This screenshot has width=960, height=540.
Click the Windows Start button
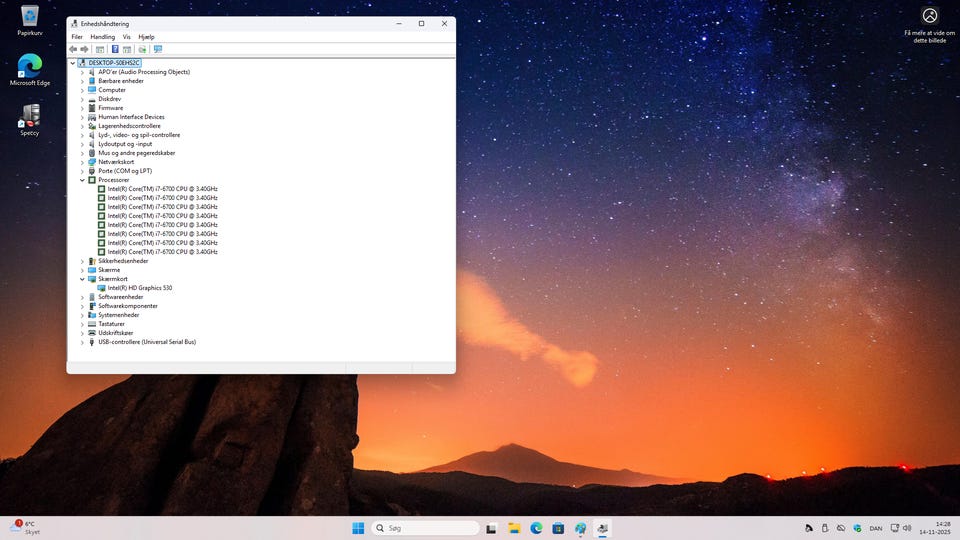coord(358,528)
